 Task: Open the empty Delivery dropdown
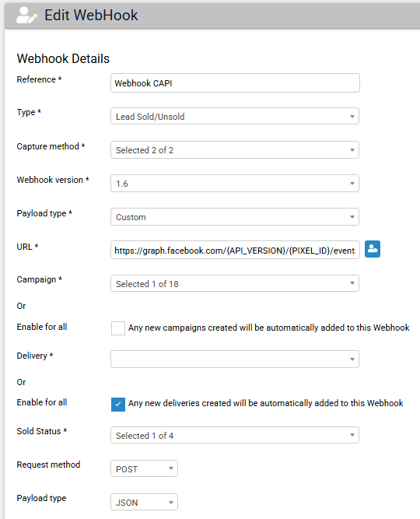[x=235, y=359]
